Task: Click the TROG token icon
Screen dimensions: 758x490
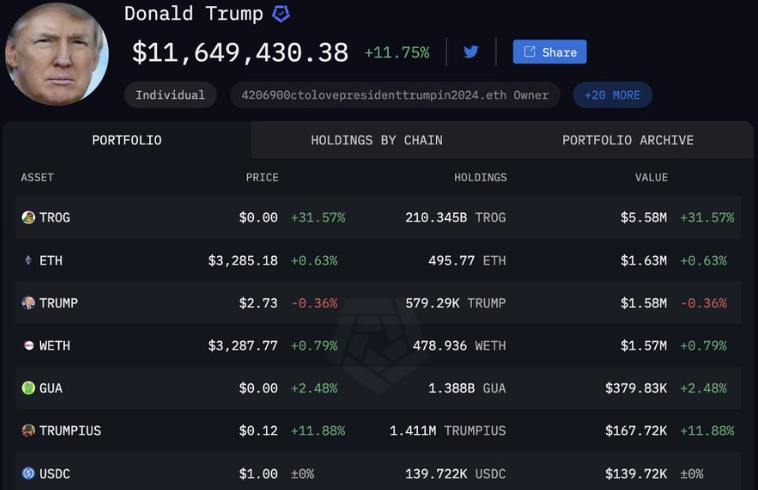Action: click(x=29, y=217)
